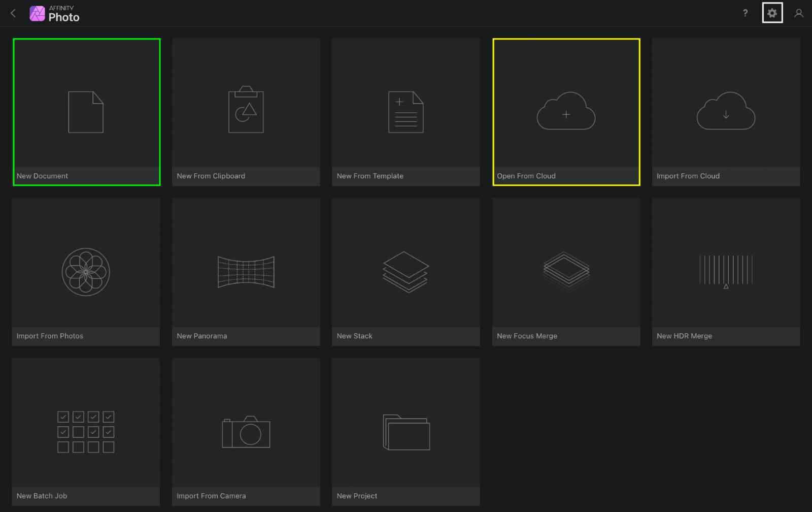The width and height of the screenshot is (812, 512).
Task: Click the cloud download arrow icon
Action: click(x=726, y=111)
